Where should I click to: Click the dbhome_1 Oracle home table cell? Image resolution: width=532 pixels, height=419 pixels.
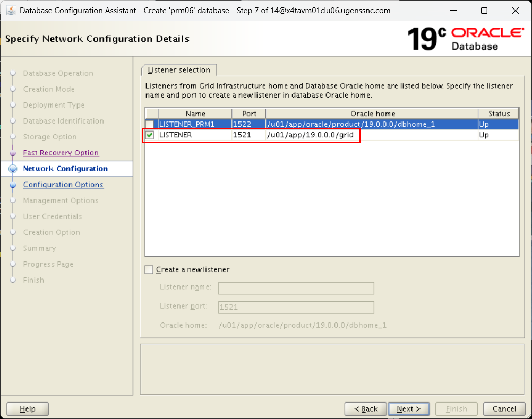pyautogui.click(x=372, y=124)
